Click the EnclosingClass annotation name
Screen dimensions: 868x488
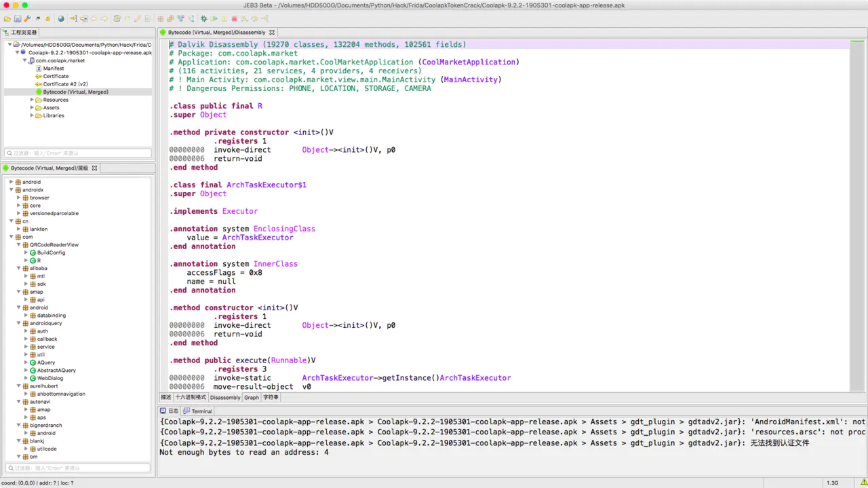point(284,229)
